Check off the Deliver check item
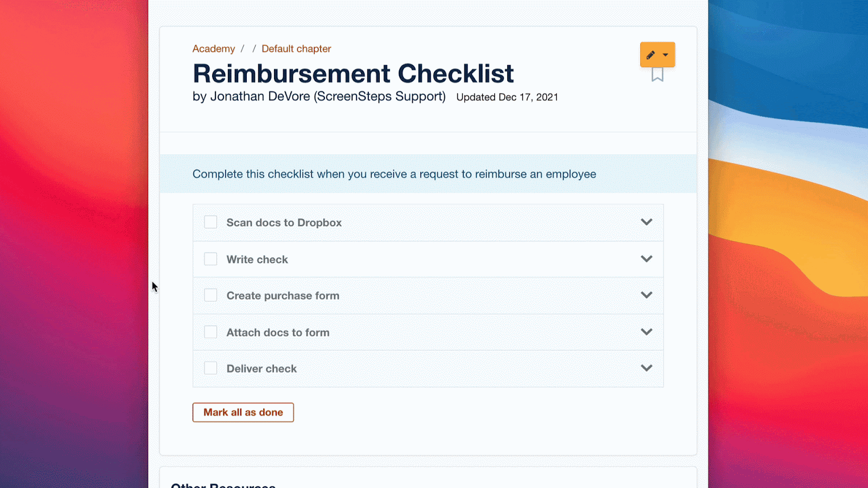This screenshot has width=868, height=488. coord(210,369)
